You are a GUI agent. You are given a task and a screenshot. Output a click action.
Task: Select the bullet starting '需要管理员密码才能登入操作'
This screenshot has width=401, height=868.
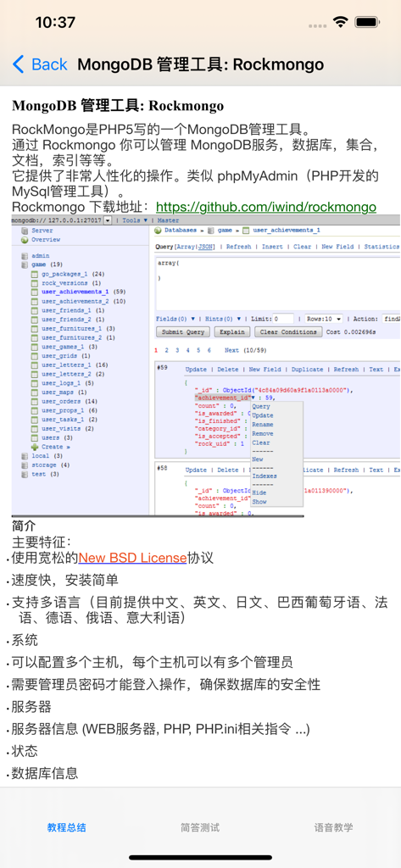(166, 684)
